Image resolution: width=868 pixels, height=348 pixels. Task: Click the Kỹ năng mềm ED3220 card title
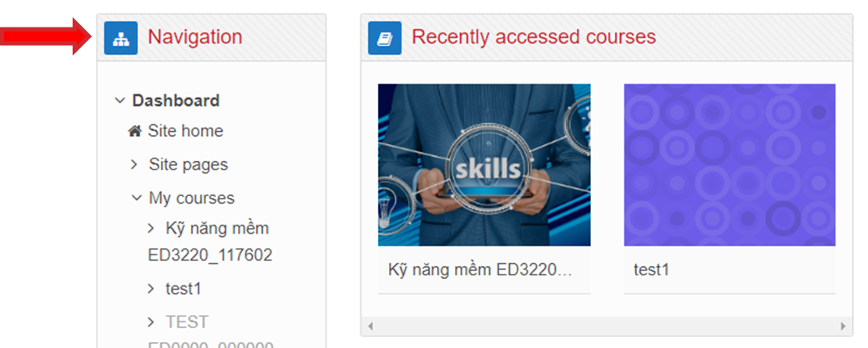[x=480, y=270]
